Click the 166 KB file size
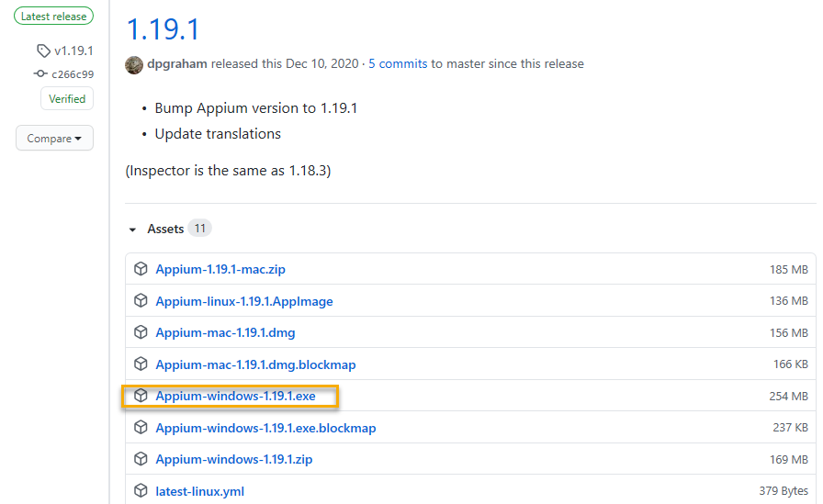Viewport: 823px width, 504px height. [x=791, y=364]
